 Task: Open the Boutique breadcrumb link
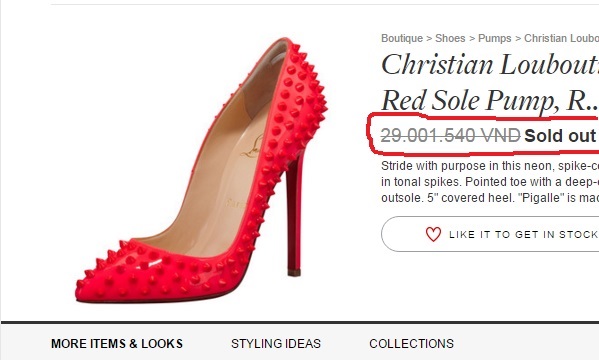[x=402, y=38]
